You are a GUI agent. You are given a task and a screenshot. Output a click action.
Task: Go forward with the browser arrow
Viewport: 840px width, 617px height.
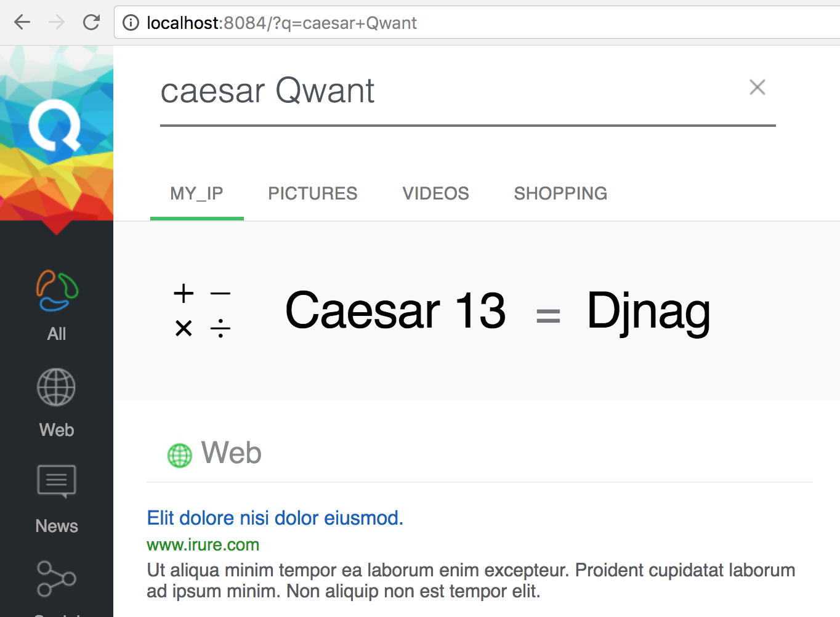[57, 23]
